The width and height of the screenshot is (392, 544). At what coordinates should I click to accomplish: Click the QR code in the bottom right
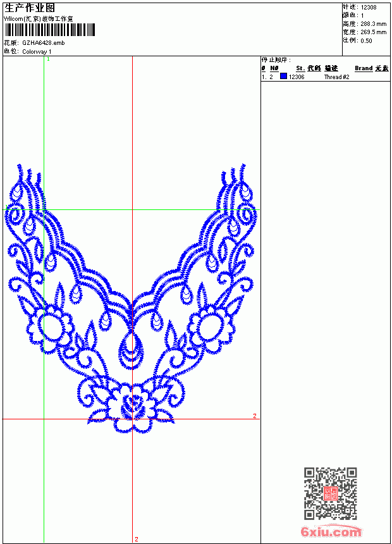331,493
